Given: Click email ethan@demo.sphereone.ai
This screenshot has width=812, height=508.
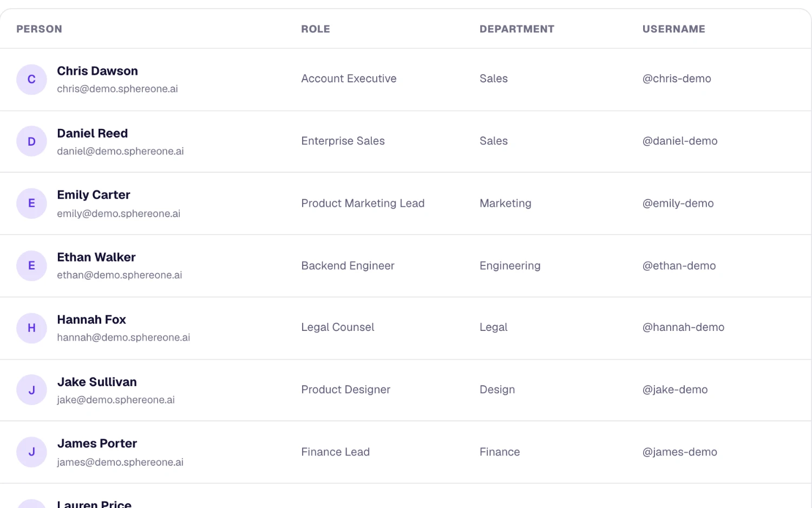Looking at the screenshot, I should [120, 275].
